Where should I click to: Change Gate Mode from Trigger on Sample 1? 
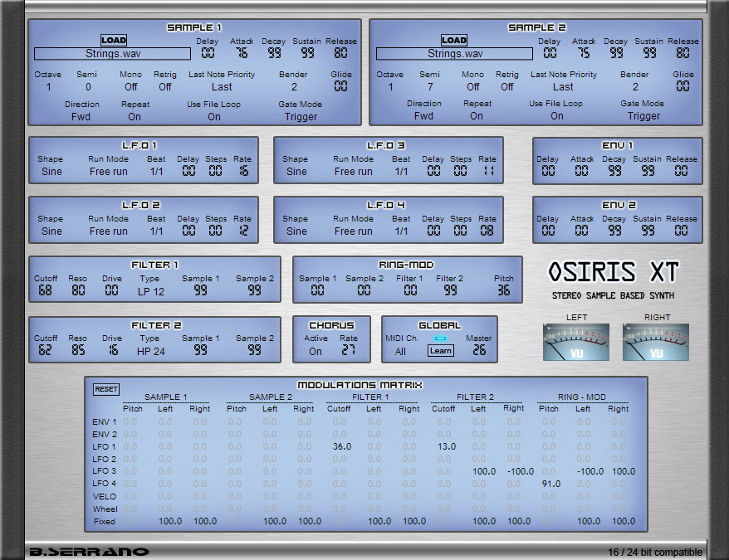point(301,116)
